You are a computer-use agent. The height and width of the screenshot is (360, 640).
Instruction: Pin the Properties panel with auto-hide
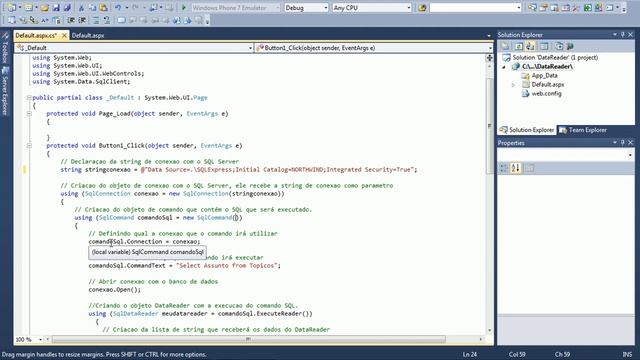pyautogui.click(x=622, y=142)
